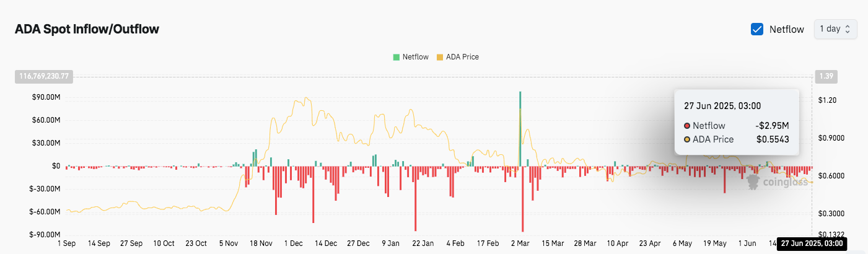
Task: Click the 14 Sep date label
Action: point(99,243)
